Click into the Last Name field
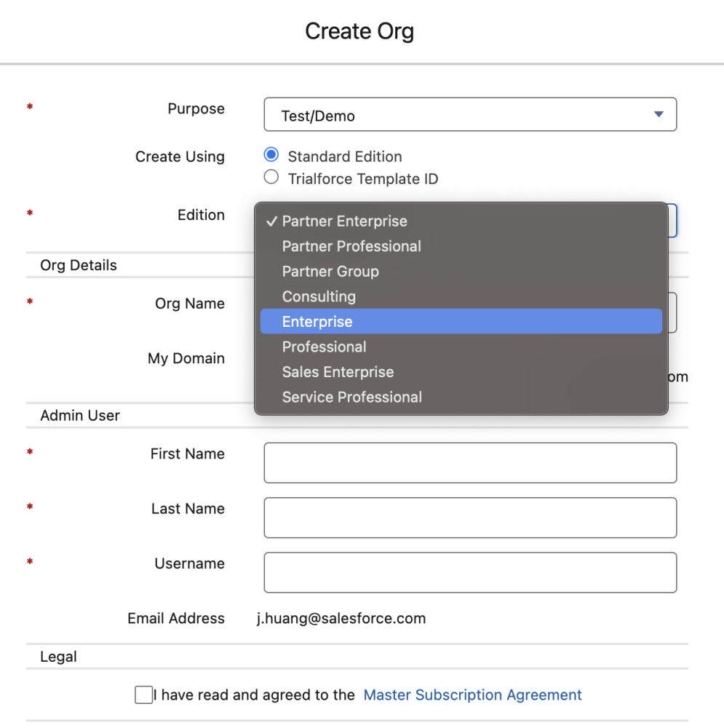 point(469,517)
